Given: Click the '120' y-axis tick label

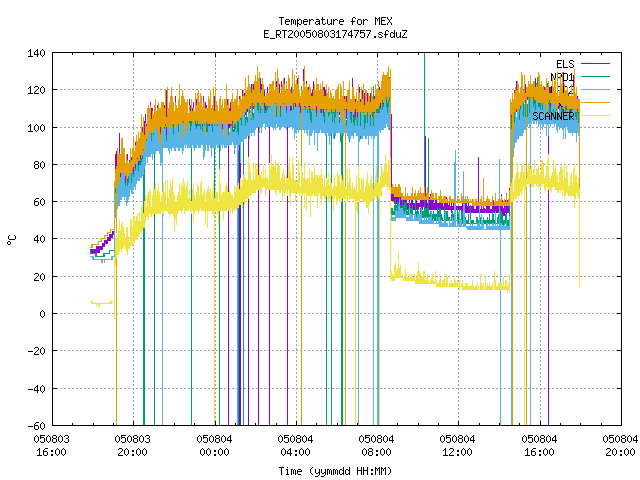Looking at the screenshot, I should (x=36, y=90).
